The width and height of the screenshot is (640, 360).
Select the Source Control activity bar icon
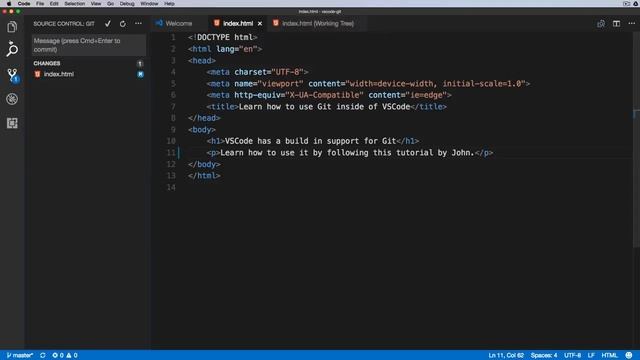[13, 75]
